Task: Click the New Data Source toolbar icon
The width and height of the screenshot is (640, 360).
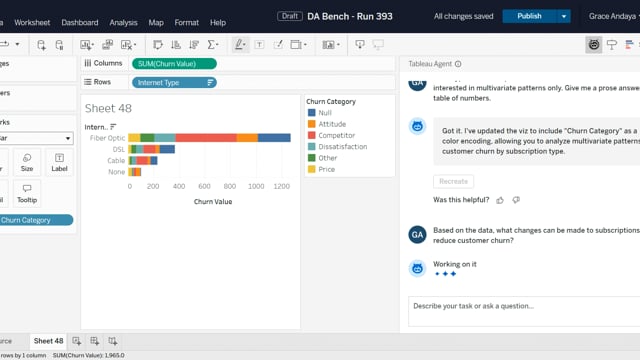Action: pos(41,45)
